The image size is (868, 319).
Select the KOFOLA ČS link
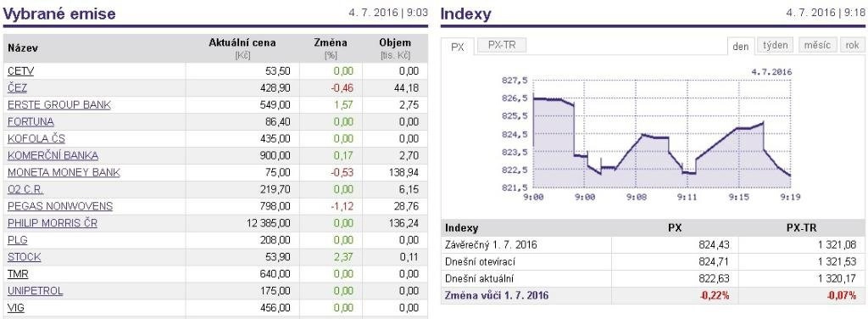tap(36, 138)
